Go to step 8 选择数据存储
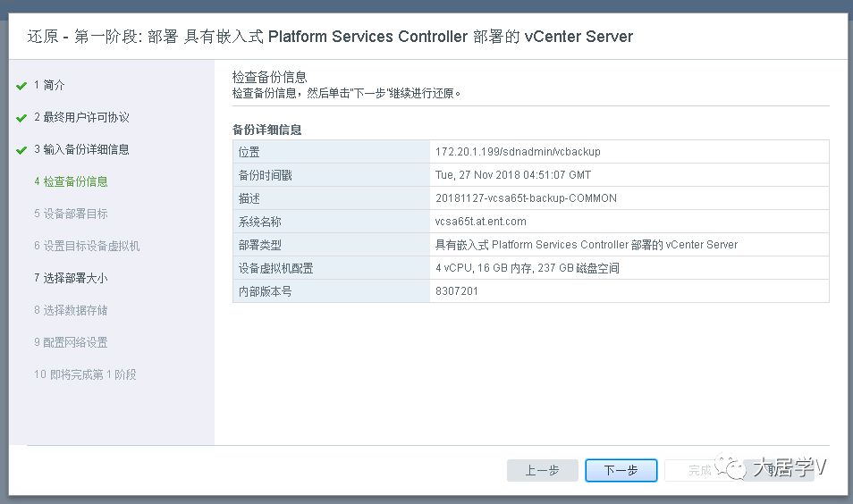 tap(71, 311)
